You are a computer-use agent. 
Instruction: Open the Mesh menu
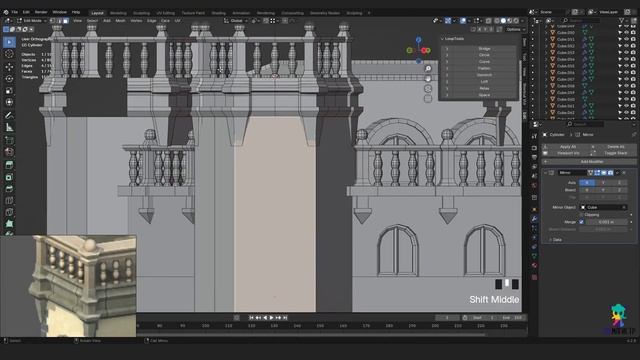120,20
